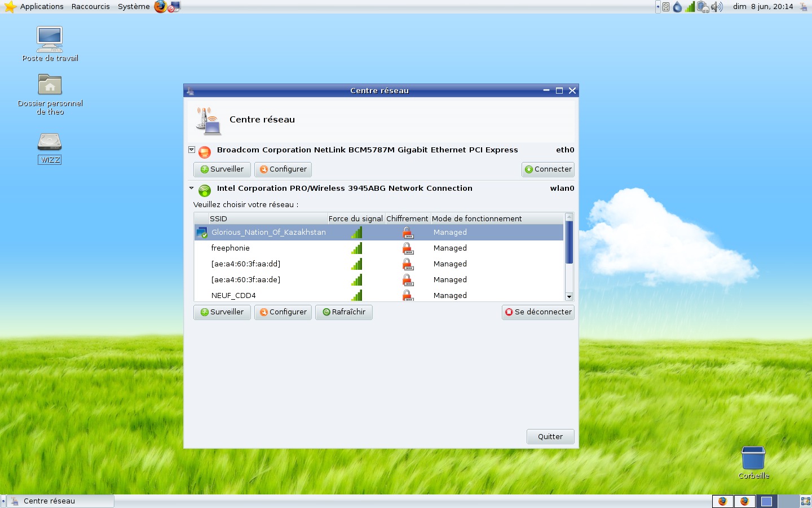This screenshot has width=812, height=508.
Task: Open the Raccourcis menu
Action: pos(91,7)
